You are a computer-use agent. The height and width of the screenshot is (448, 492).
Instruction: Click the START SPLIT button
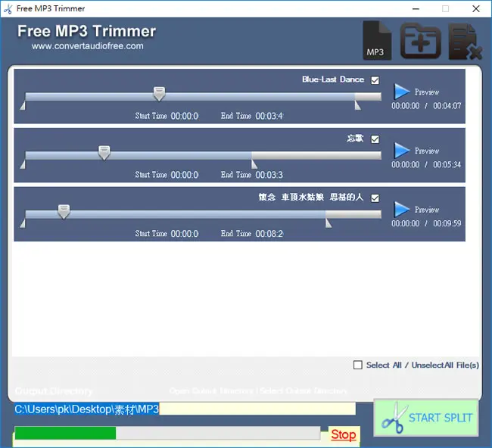[x=426, y=418]
